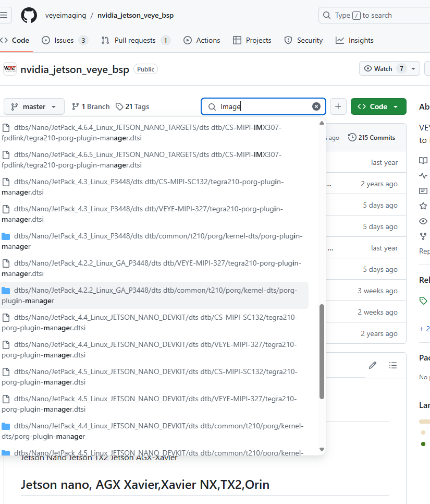Open the 21 Tags link
The height and width of the screenshot is (504, 430).
pos(132,106)
